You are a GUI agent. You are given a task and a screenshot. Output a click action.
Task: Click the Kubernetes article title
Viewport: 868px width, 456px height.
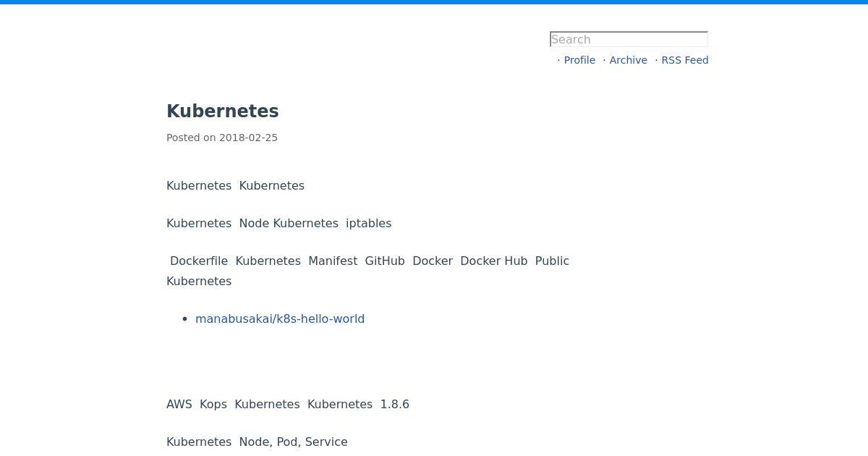pyautogui.click(x=223, y=111)
